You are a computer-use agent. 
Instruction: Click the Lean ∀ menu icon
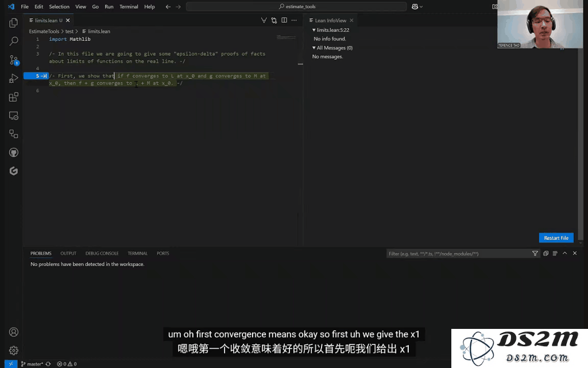tap(264, 20)
